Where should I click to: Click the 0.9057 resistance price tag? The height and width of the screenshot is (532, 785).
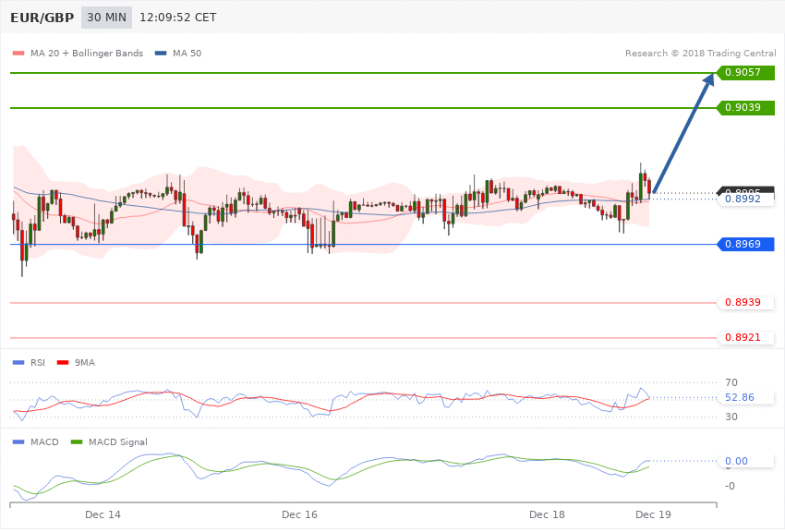pyautogui.click(x=746, y=73)
